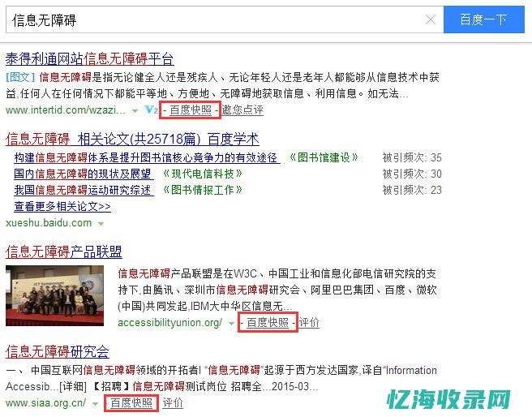Click 评价 beside the siaa.org.cn result
Viewport: 532px width, 417px height.
pos(173,402)
